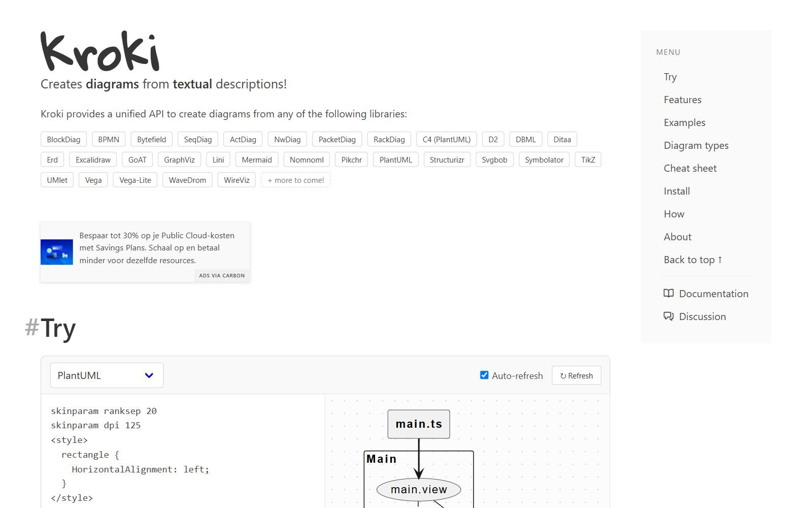Click the Refresh button

pos(577,375)
